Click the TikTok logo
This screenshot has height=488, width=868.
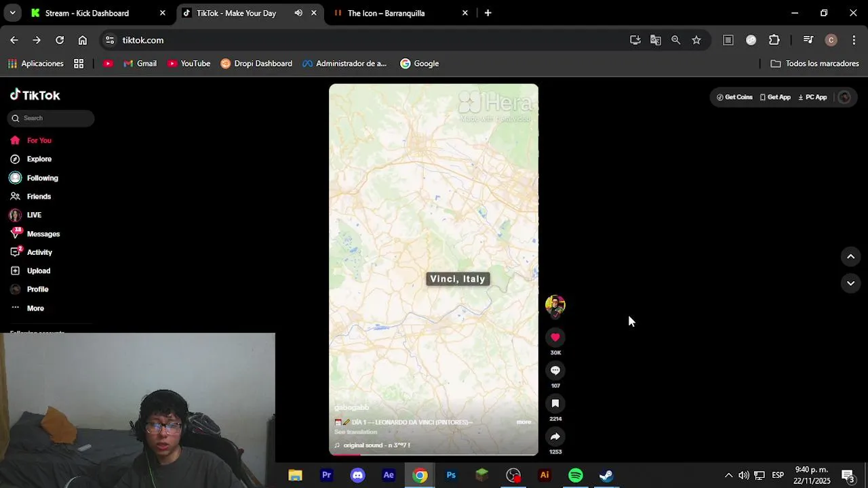pyautogui.click(x=35, y=95)
